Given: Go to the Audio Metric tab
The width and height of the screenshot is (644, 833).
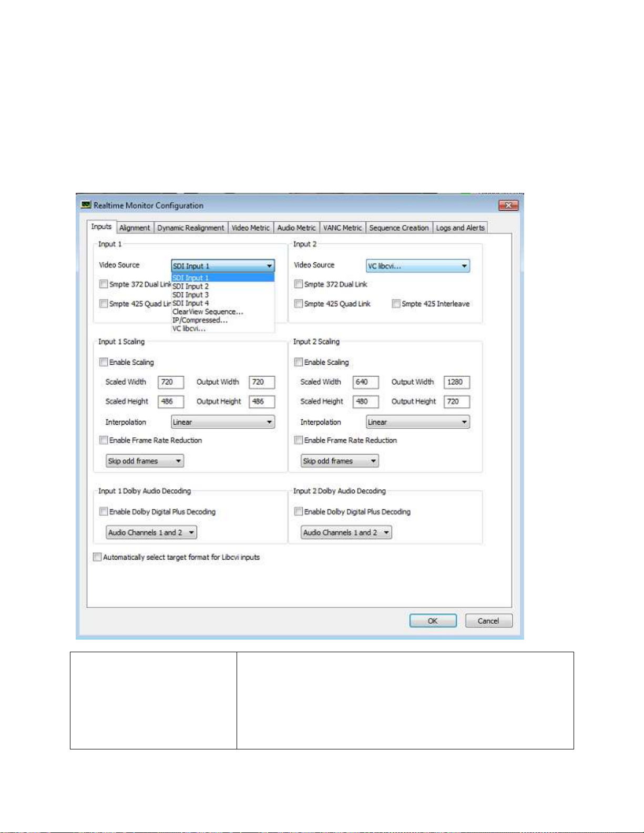Looking at the screenshot, I should pos(297,228).
